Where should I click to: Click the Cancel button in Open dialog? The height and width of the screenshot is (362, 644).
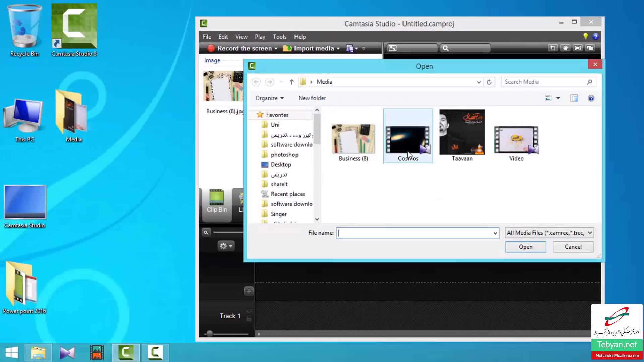(573, 247)
